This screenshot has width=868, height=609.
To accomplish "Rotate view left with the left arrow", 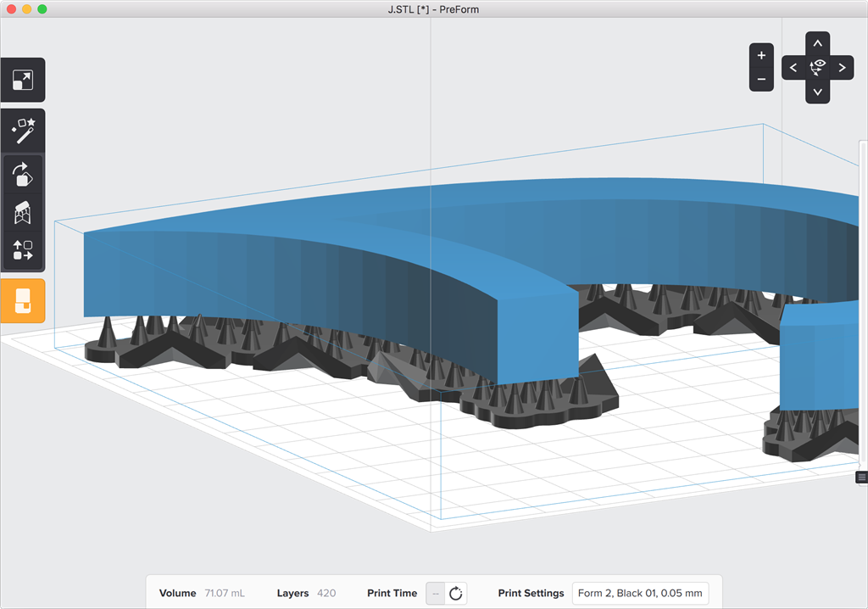I will pyautogui.click(x=793, y=68).
